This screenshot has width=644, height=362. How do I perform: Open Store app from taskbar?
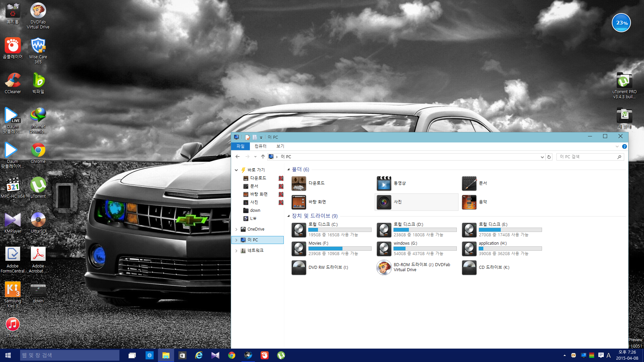[x=182, y=355]
